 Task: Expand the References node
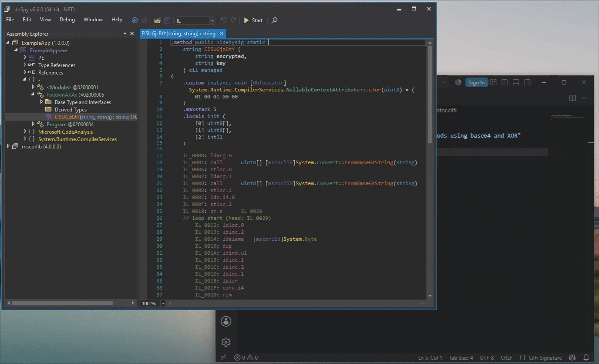[x=25, y=73]
